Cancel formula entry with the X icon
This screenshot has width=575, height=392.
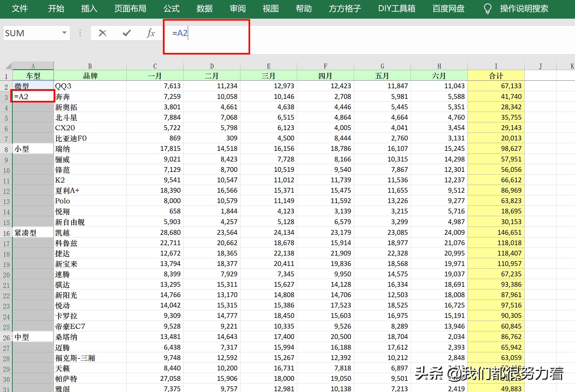click(x=102, y=33)
